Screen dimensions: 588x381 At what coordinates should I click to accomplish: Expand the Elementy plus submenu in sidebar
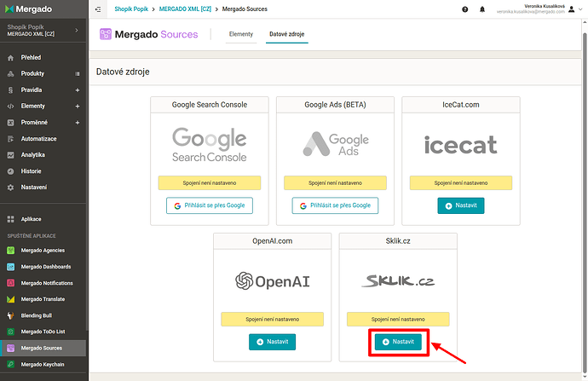[78, 107]
